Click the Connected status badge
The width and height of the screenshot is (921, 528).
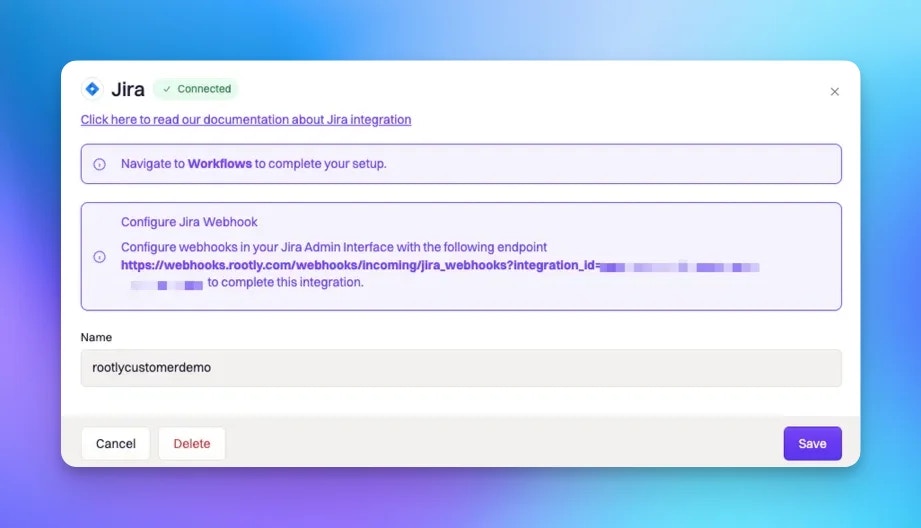pyautogui.click(x=196, y=89)
